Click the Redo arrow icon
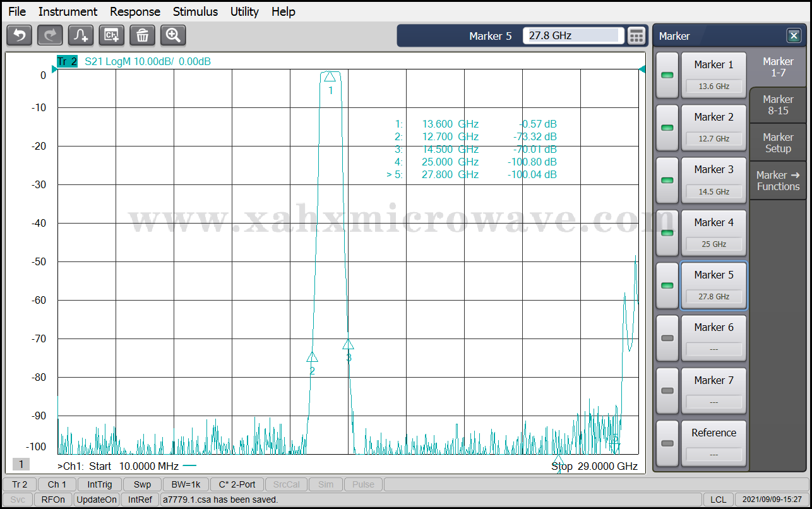The image size is (812, 509). [50, 35]
